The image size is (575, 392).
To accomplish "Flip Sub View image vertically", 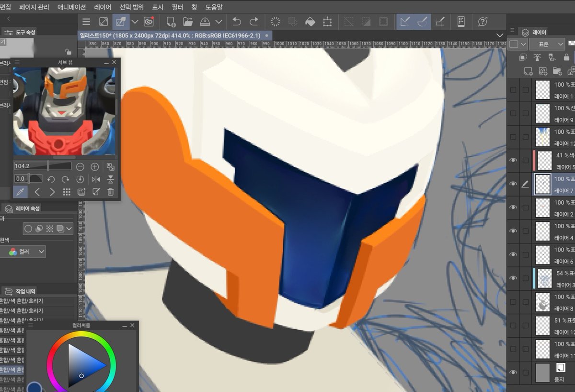I will (111, 179).
